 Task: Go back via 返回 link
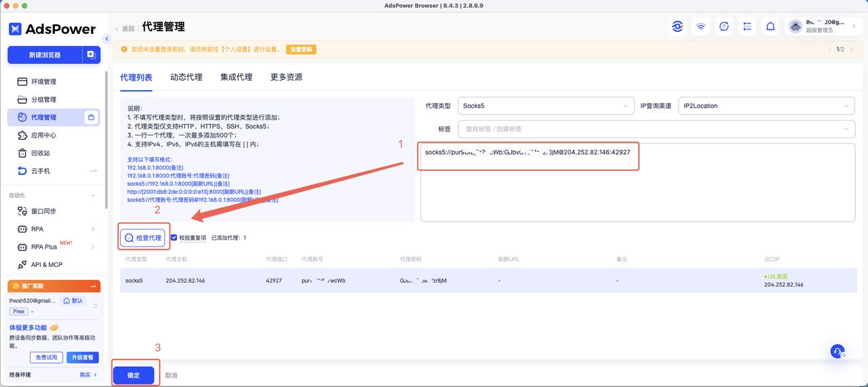pyautogui.click(x=125, y=28)
